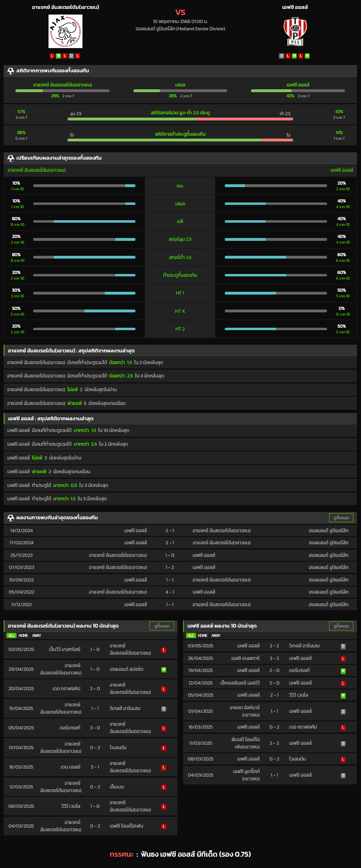Click the Ajax team title above its logo
Screen dimensions: 361x868
coord(65,7)
